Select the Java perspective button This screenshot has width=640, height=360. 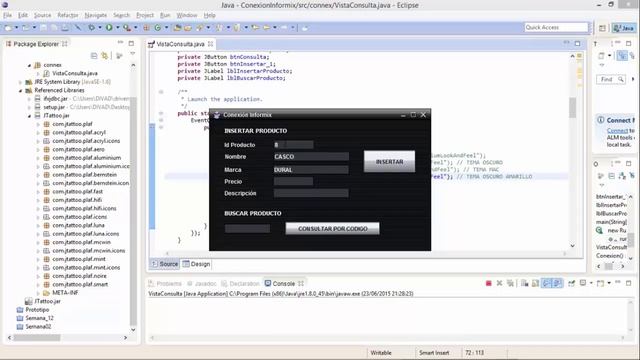click(x=624, y=28)
